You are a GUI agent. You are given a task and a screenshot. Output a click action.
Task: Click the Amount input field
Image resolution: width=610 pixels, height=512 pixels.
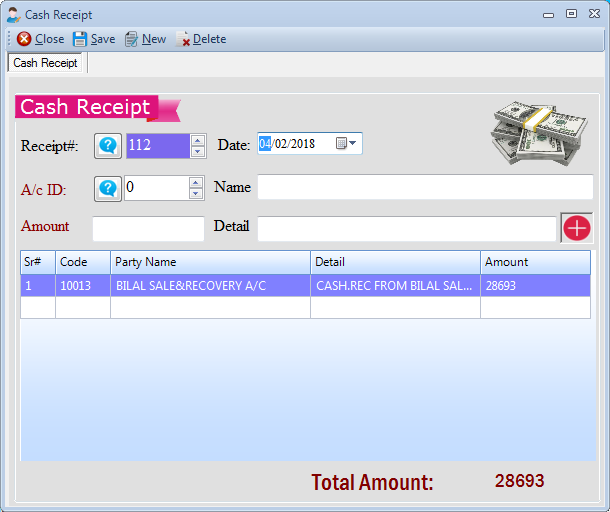148,228
